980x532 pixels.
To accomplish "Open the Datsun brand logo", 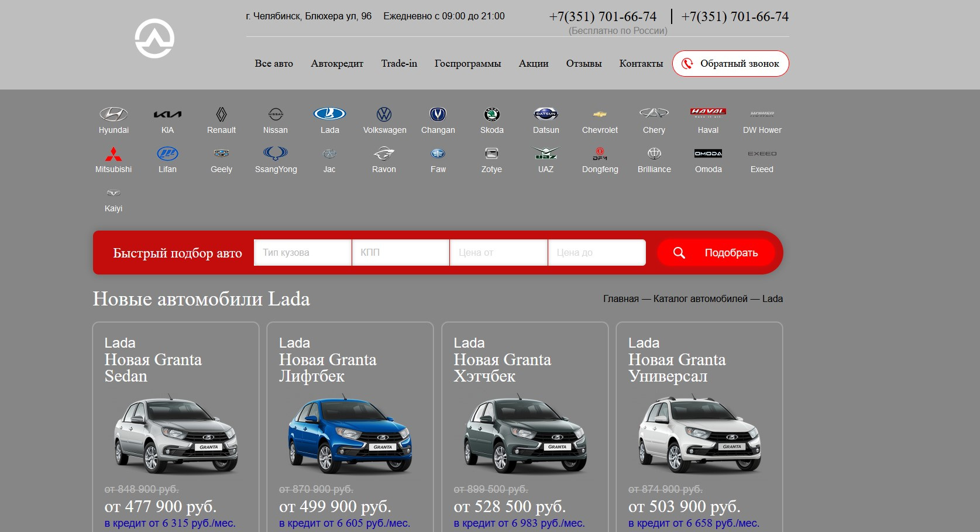I will pos(546,114).
